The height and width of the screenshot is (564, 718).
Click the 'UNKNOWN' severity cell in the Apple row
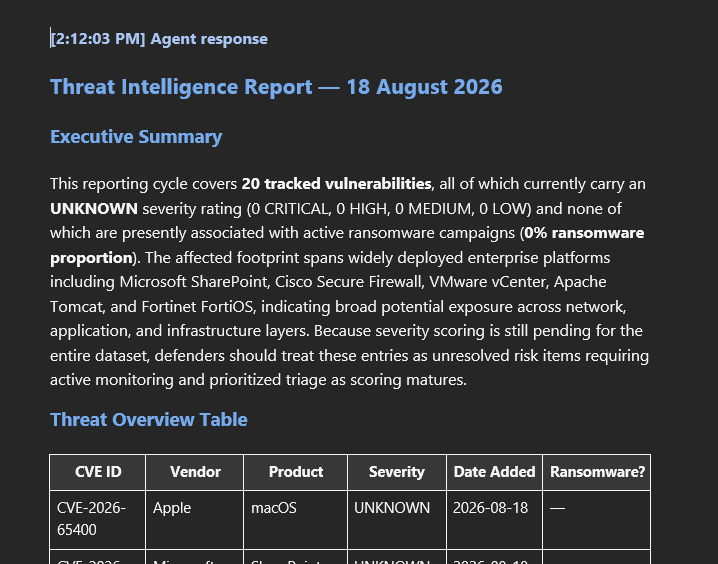pyautogui.click(x=397, y=519)
